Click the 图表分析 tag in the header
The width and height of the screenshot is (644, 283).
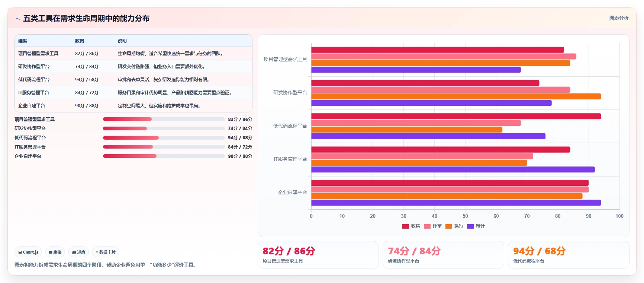[619, 18]
